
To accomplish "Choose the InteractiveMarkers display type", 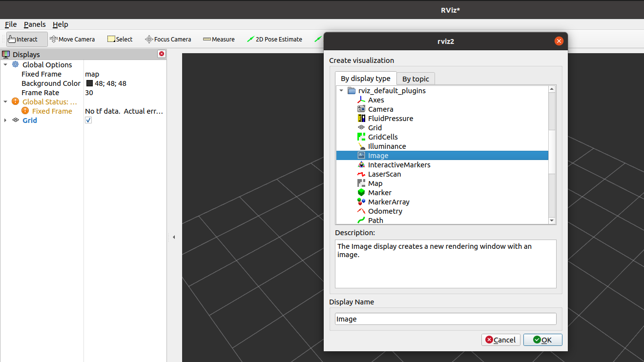I will (x=399, y=164).
